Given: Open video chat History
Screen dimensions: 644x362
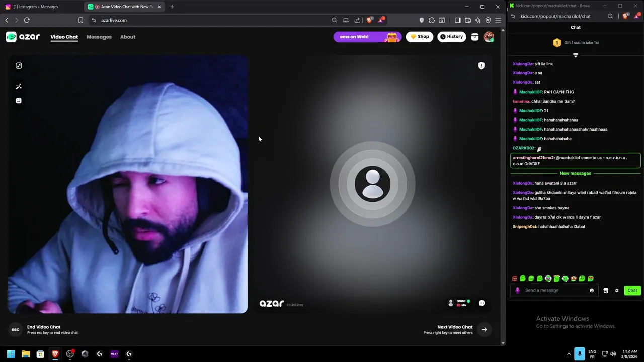Looking at the screenshot, I should pyautogui.click(x=452, y=37).
